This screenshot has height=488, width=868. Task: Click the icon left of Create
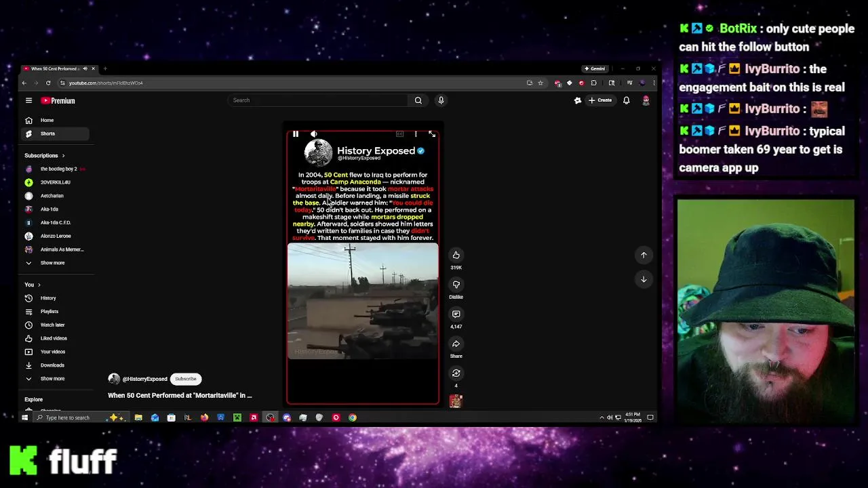578,100
